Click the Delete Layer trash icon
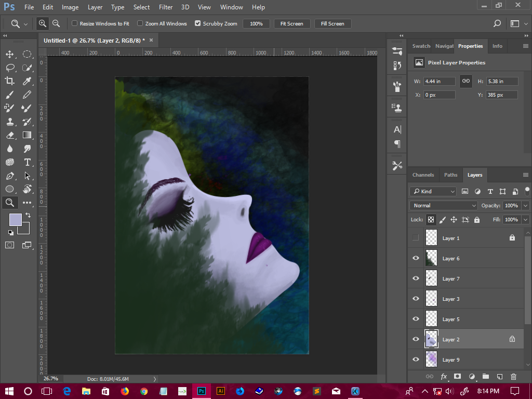 [513, 377]
